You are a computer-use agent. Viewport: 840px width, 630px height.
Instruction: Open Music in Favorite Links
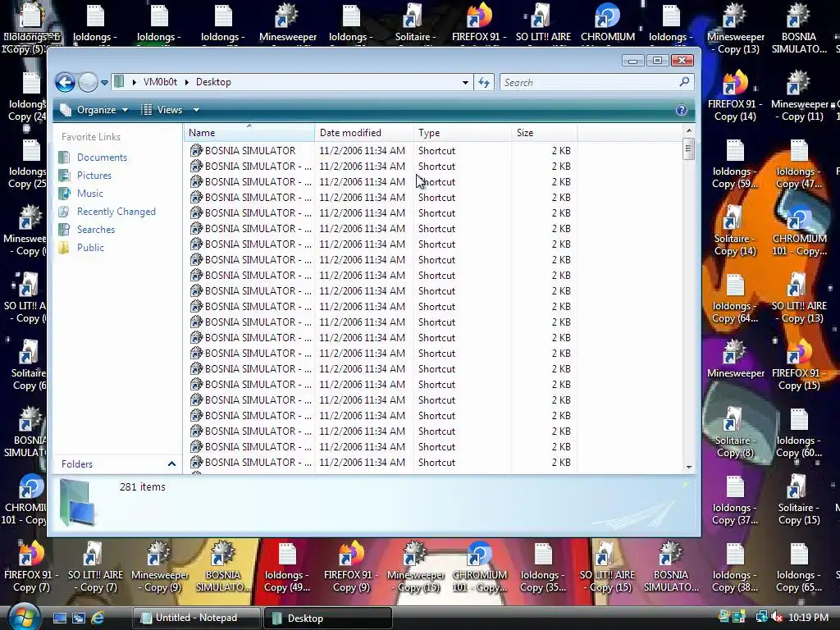tap(90, 194)
